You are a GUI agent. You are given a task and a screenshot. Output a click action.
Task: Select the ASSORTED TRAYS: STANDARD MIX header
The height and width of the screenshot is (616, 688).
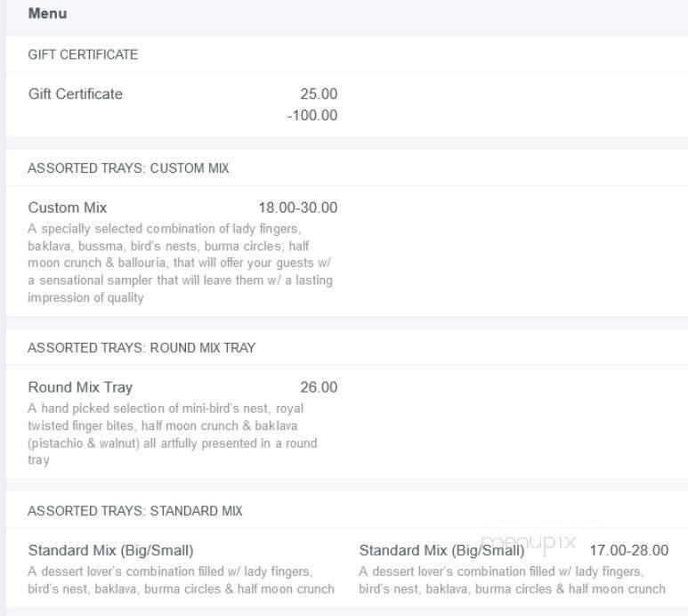[x=135, y=512]
